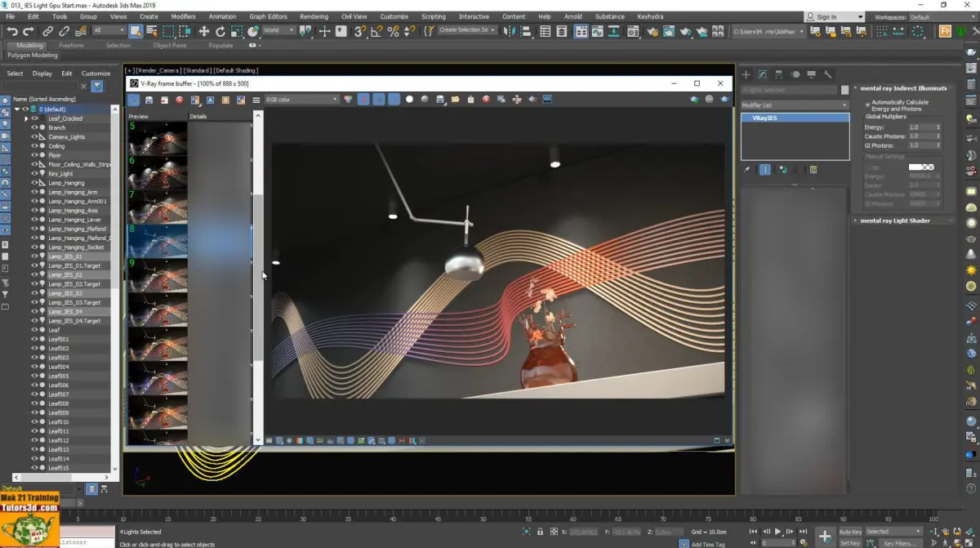Image resolution: width=980 pixels, height=548 pixels.
Task: Collapse the 0 (default) layer tree
Action: coord(17,109)
